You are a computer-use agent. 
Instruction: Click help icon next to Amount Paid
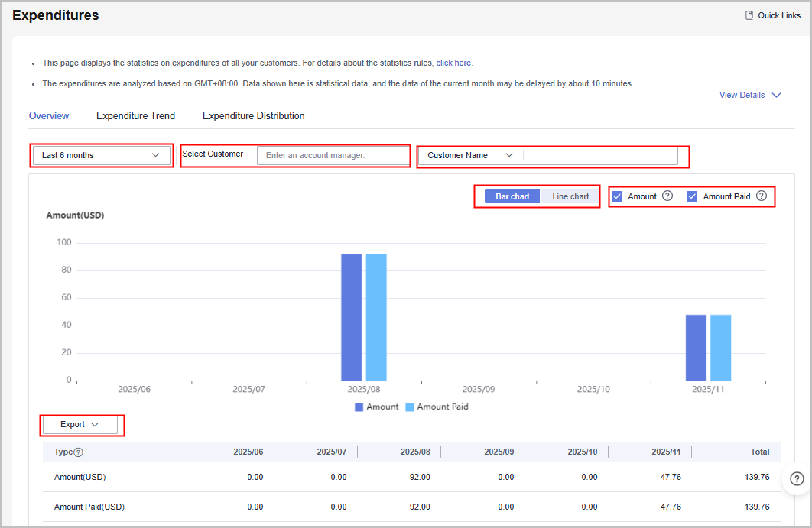(x=761, y=196)
